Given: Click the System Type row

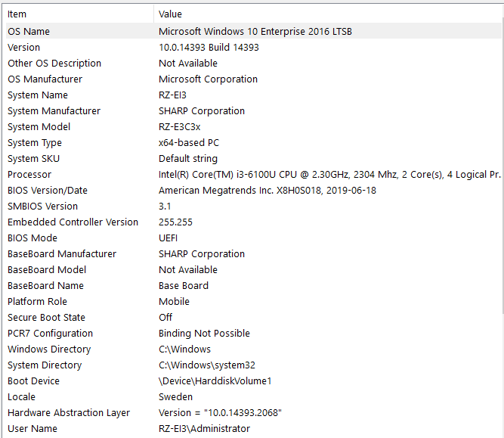Looking at the screenshot, I should [35, 143].
